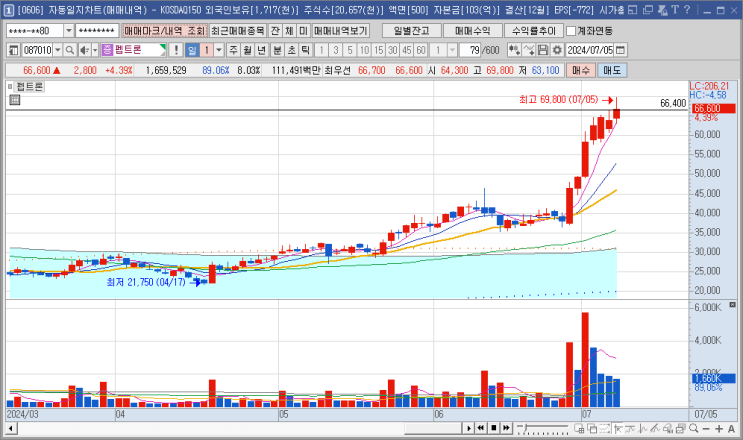Click the T font icon in title bar
743x440 pixels.
[x=675, y=9]
